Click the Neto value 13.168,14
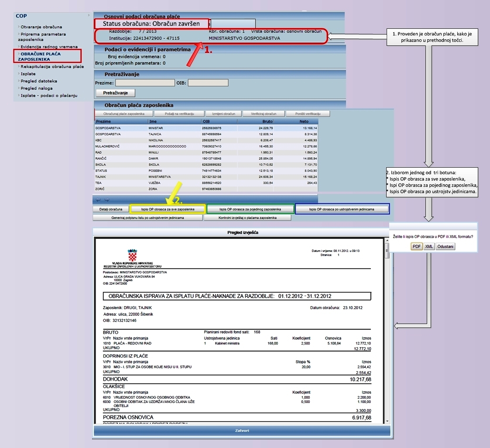Screen dimensions: 490x448 pyautogui.click(x=310, y=128)
